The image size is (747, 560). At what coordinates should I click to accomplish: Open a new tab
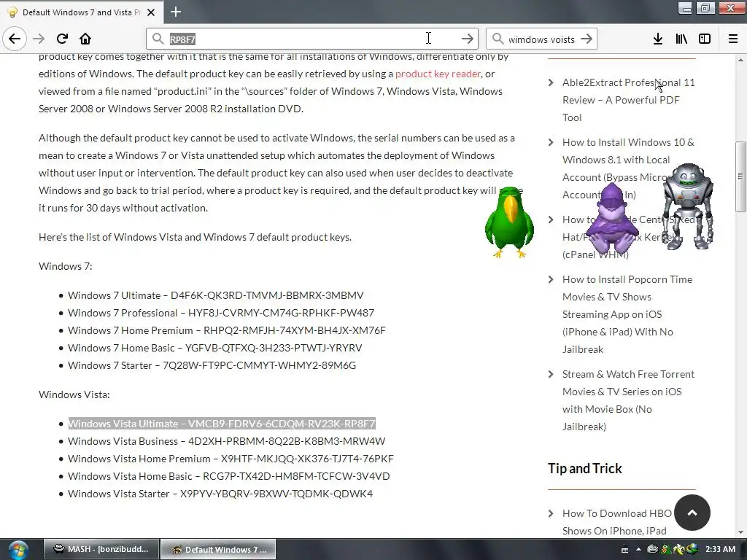click(x=176, y=12)
